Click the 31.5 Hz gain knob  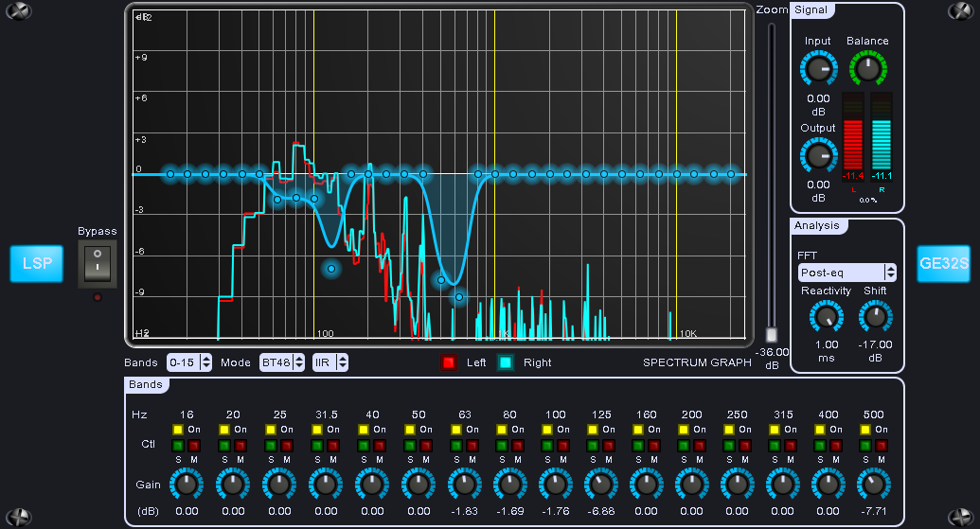pyautogui.click(x=326, y=484)
